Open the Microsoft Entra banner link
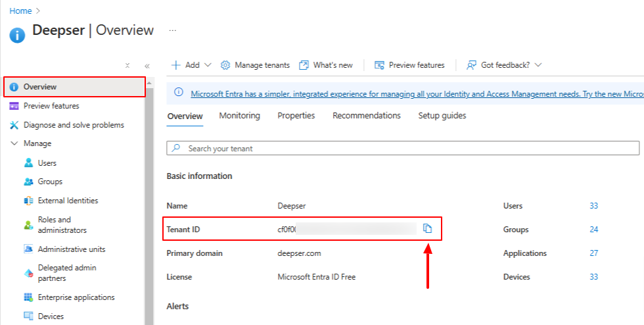The height and width of the screenshot is (325, 644). [417, 94]
